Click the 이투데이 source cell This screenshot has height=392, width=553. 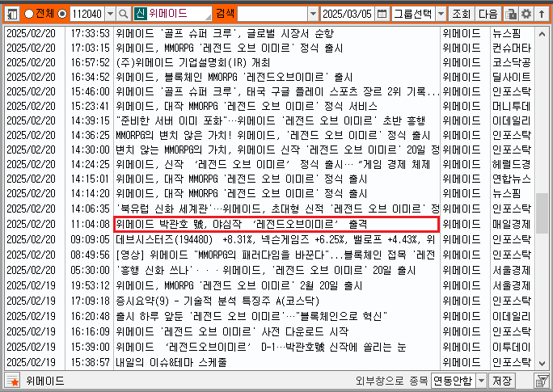coord(512,347)
